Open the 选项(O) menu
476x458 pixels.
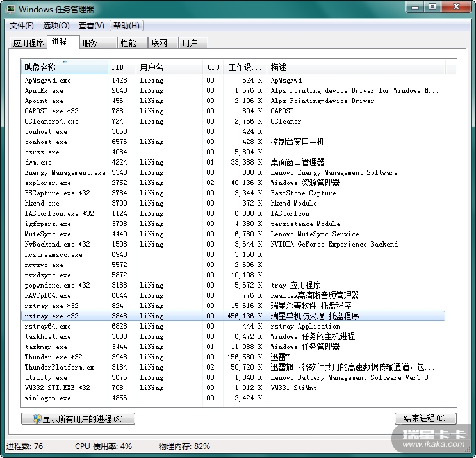click(56, 26)
